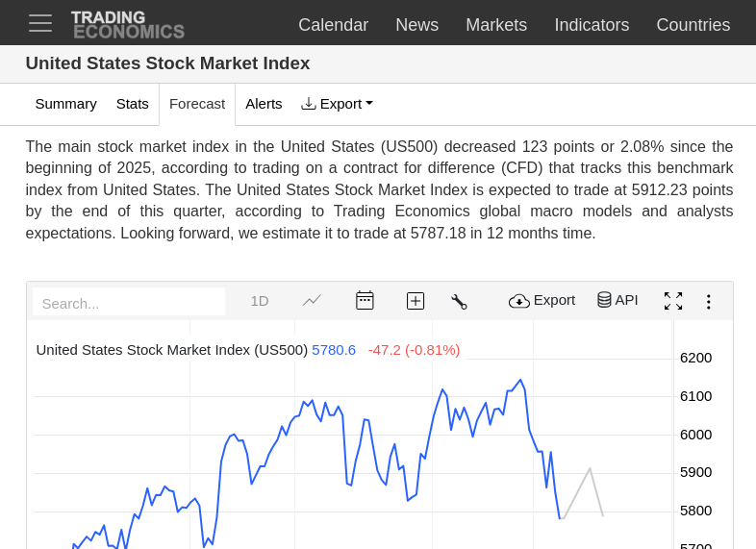The image size is (756, 549).
Task: Switch to the Stats tab
Action: (x=133, y=104)
